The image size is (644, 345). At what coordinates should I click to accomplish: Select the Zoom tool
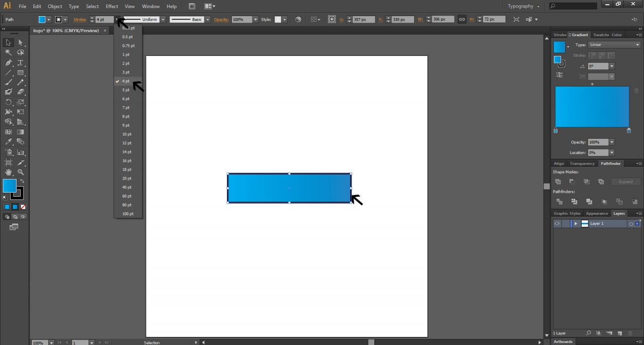[x=21, y=172]
